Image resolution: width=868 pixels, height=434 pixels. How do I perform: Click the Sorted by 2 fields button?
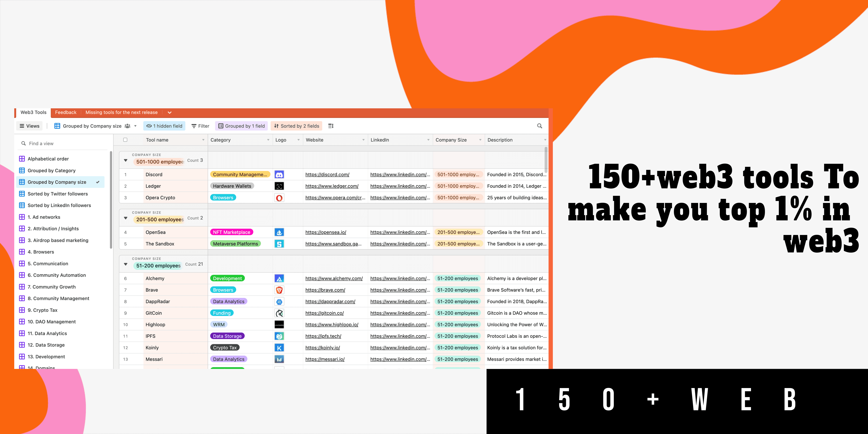(296, 126)
